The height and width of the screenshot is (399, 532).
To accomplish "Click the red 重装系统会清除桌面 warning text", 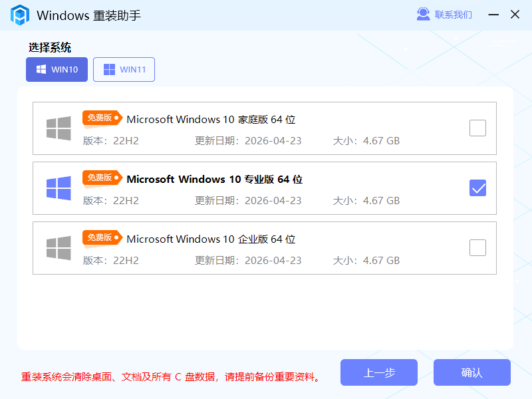I will point(170,377).
